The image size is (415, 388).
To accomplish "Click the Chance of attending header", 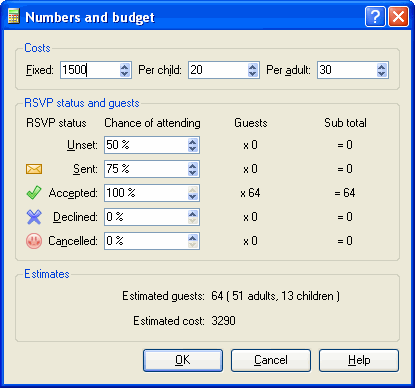I will [152, 123].
